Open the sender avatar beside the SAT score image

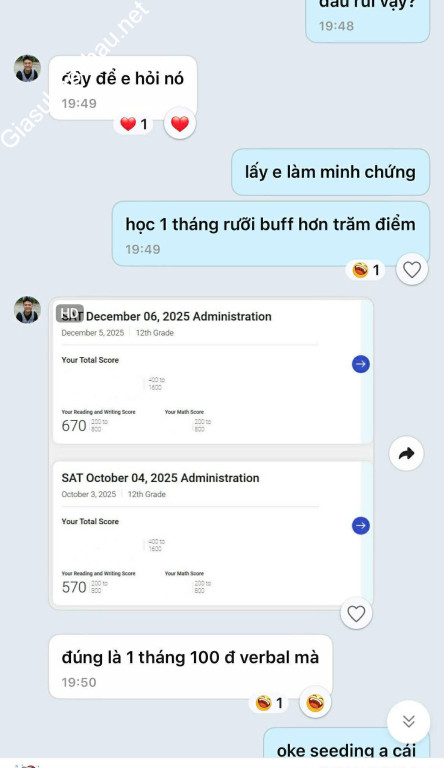point(27,310)
